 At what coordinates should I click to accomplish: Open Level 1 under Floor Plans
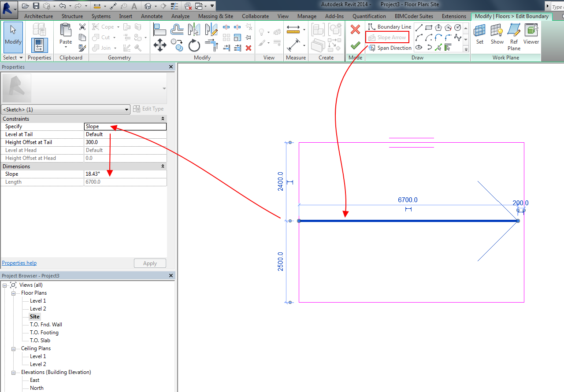point(38,301)
